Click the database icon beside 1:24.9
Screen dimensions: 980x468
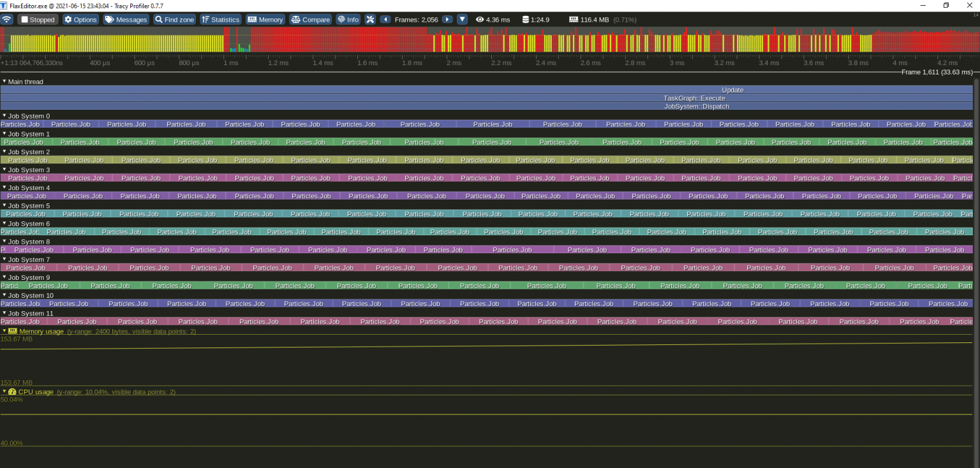click(x=525, y=20)
